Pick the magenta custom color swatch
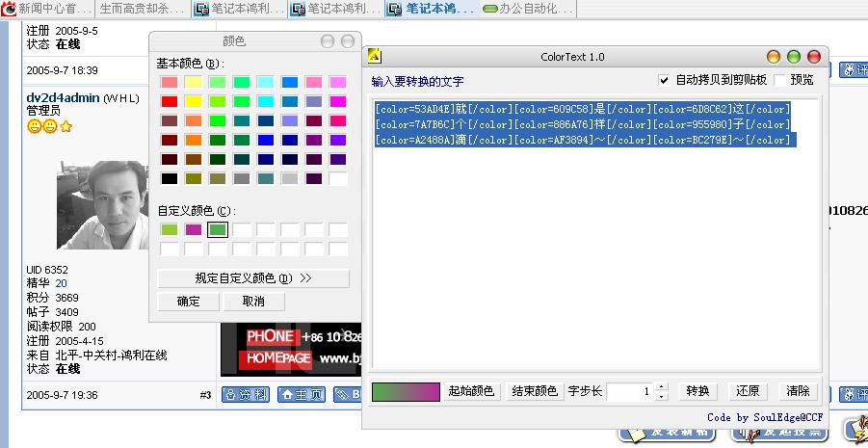Viewport: 868px width, 448px height. tap(194, 229)
